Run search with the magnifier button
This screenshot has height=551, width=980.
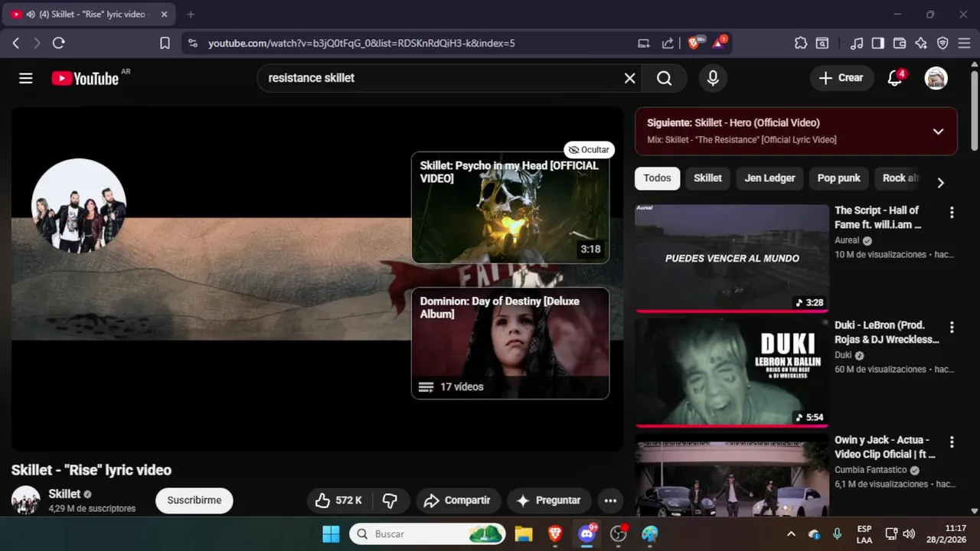click(664, 78)
